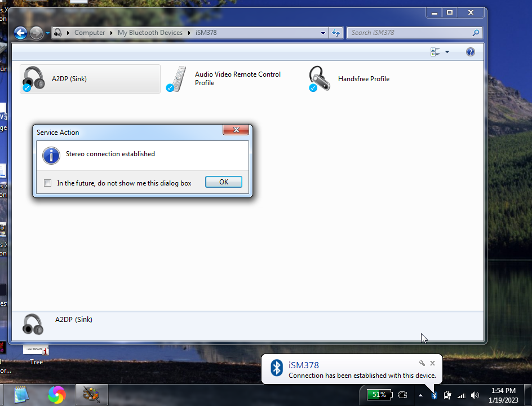Click the search magnifier icon

(476, 33)
